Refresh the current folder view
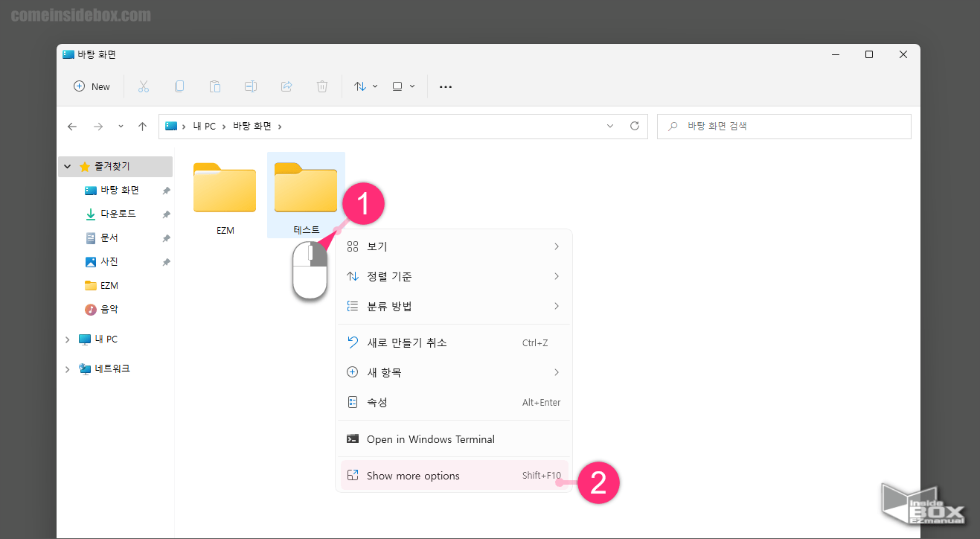The width and height of the screenshot is (980, 539). coord(635,127)
